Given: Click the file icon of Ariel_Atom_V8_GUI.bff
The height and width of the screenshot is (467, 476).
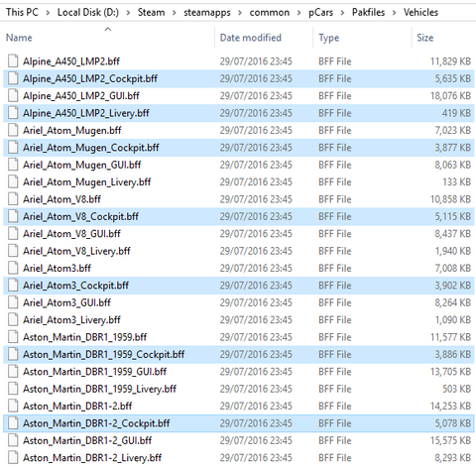Looking at the screenshot, I should point(13,234).
